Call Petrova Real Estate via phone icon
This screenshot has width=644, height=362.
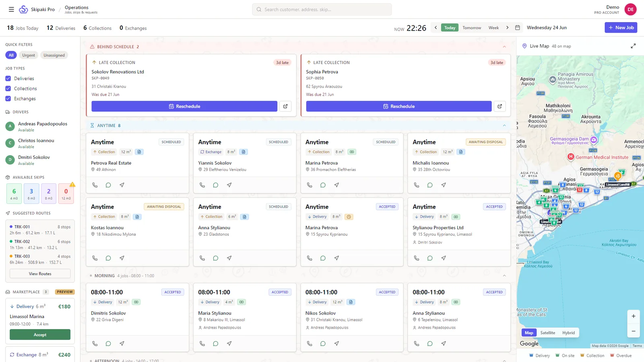[x=95, y=185]
